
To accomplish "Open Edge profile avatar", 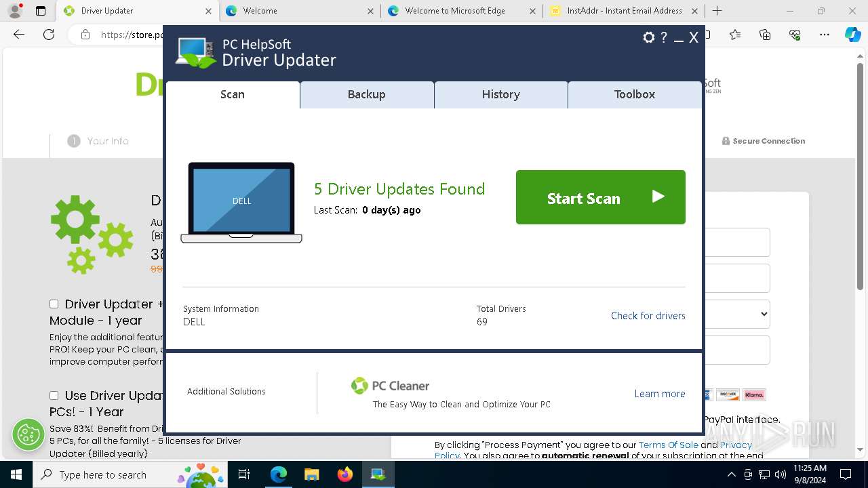I will [x=15, y=11].
